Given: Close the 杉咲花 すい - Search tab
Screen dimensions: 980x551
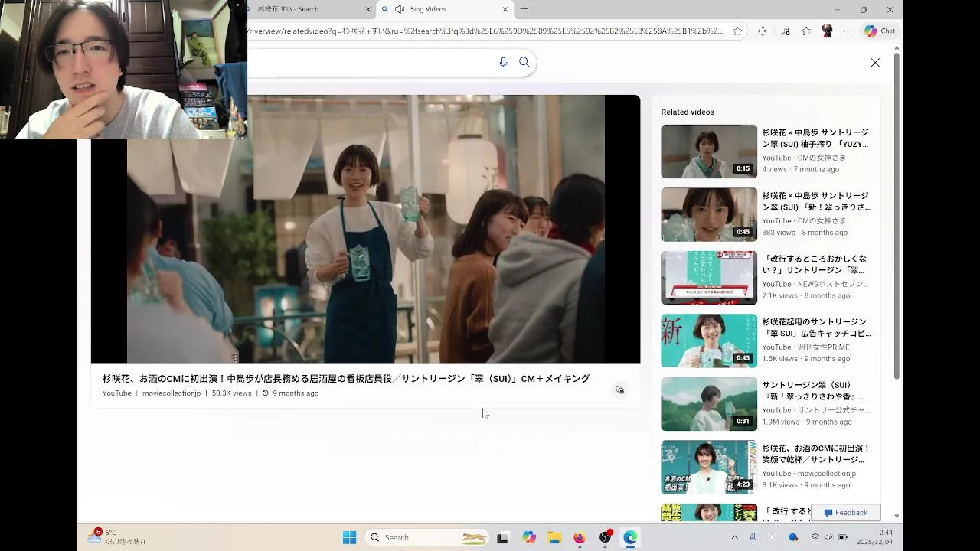Looking at the screenshot, I should [x=367, y=9].
